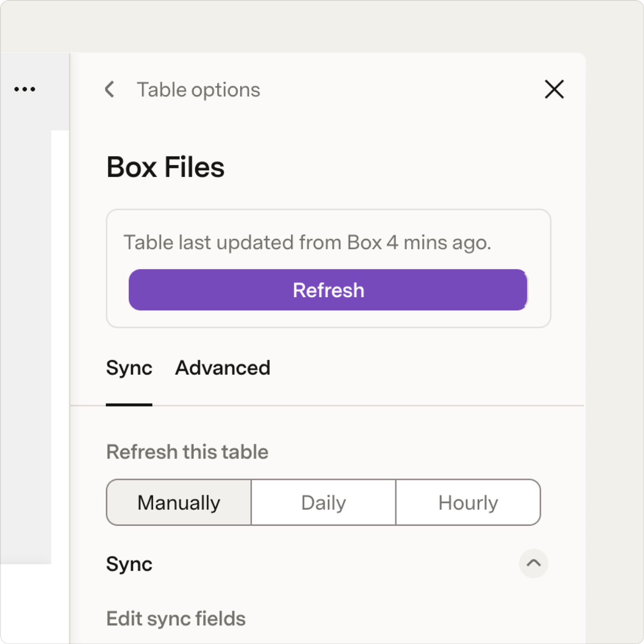Click the 'Edit sync fields' label
This screenshot has width=644, height=644.
[x=176, y=619]
